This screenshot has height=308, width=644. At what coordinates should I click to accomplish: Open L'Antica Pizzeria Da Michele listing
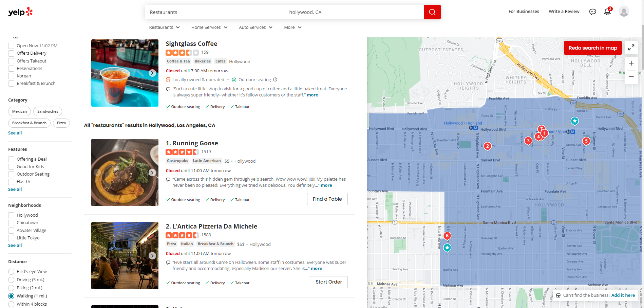coord(211,227)
